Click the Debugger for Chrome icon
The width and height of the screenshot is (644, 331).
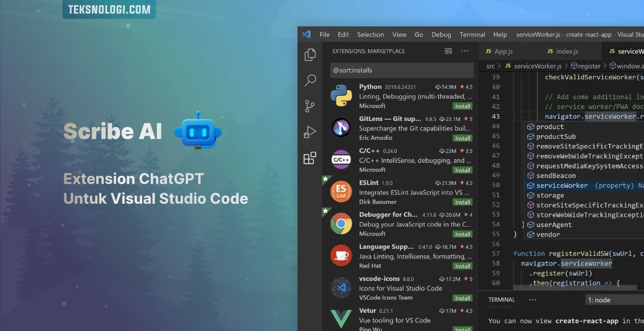[x=341, y=224]
